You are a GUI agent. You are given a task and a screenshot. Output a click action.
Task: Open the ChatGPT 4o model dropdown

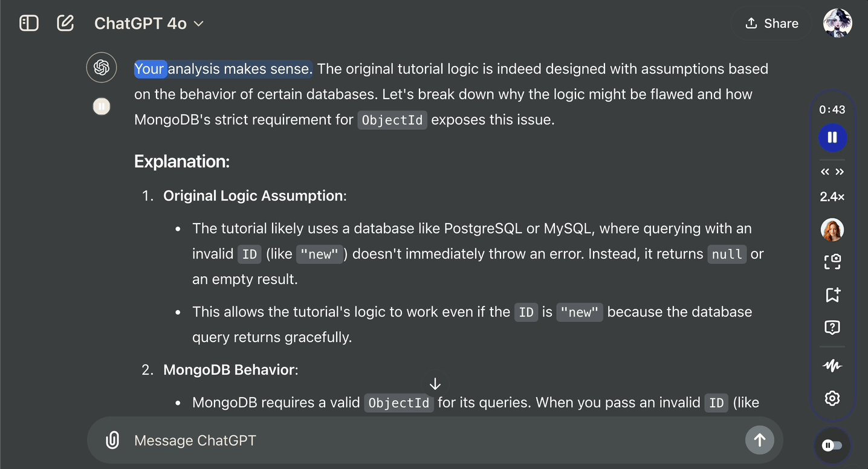(x=149, y=24)
